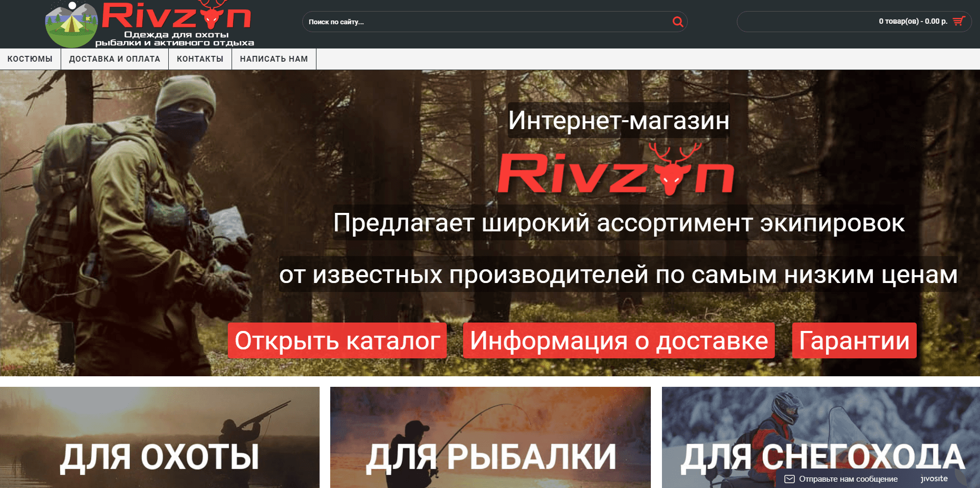Click the magnifier search icon
This screenshot has height=488, width=980.
click(678, 22)
